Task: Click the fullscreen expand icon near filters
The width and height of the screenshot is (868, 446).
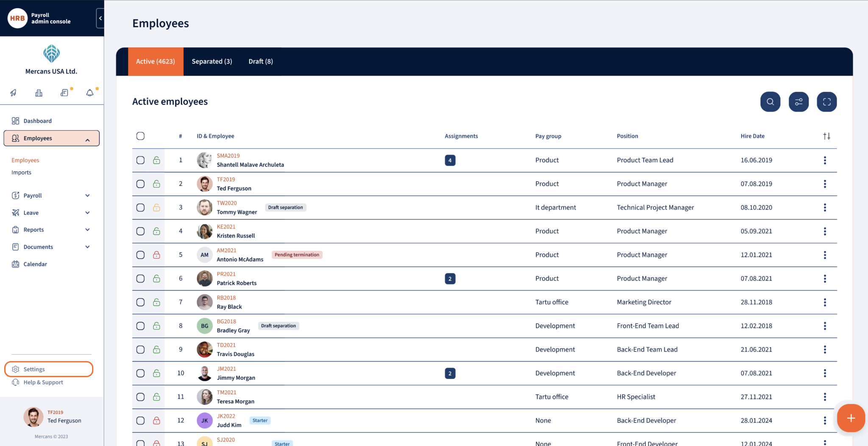Action: [x=826, y=102]
